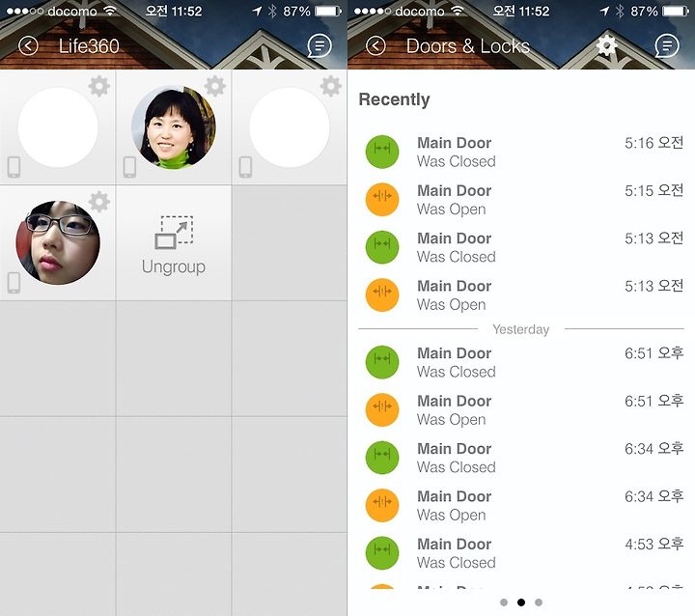Tap phone icon on the first blank tile
695x616 pixels.
(x=14, y=167)
